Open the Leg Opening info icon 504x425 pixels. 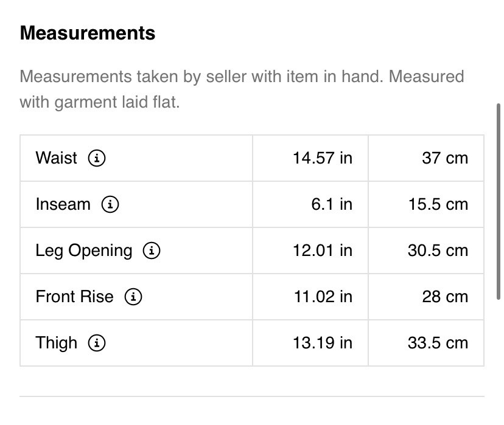pyautogui.click(x=152, y=251)
